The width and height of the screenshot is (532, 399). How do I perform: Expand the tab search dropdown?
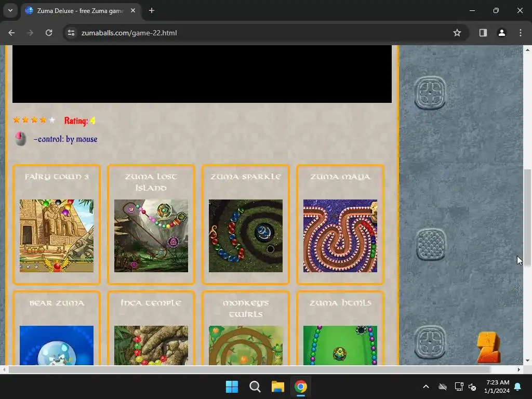tap(10, 10)
